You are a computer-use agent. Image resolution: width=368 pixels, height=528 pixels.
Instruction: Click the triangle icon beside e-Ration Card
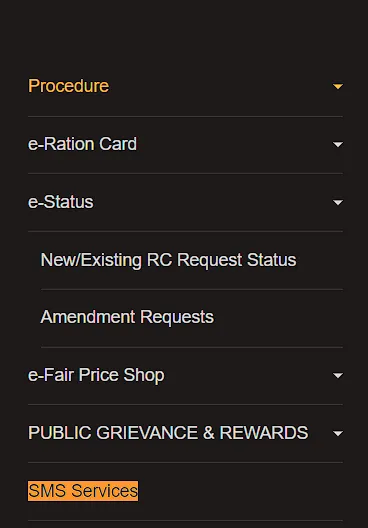[338, 144]
